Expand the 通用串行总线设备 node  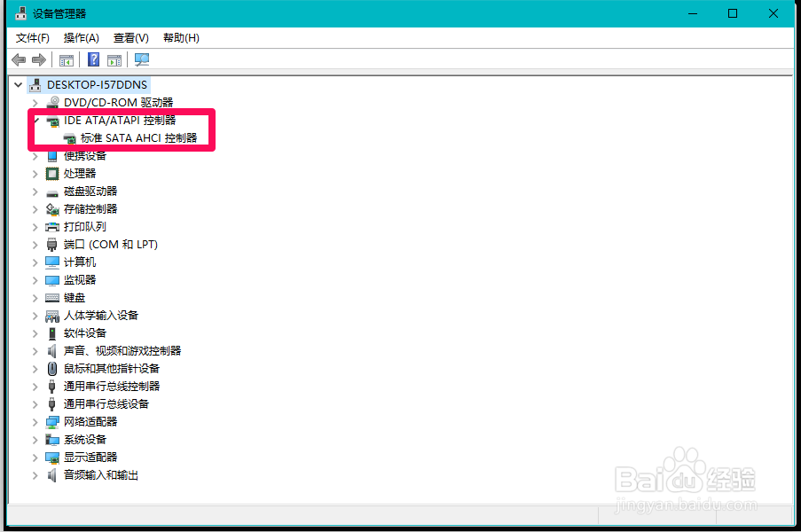pyautogui.click(x=35, y=404)
